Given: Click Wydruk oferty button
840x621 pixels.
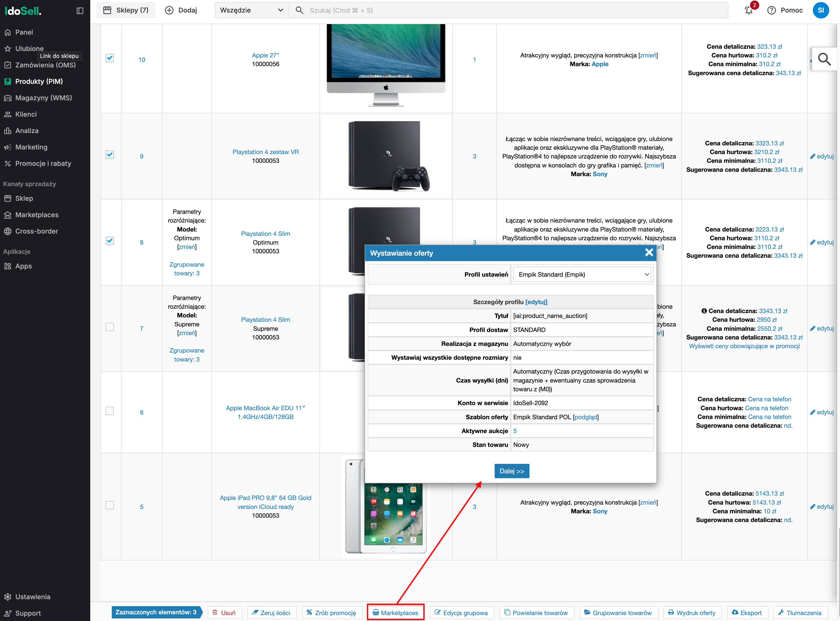Looking at the screenshot, I should [x=692, y=613].
